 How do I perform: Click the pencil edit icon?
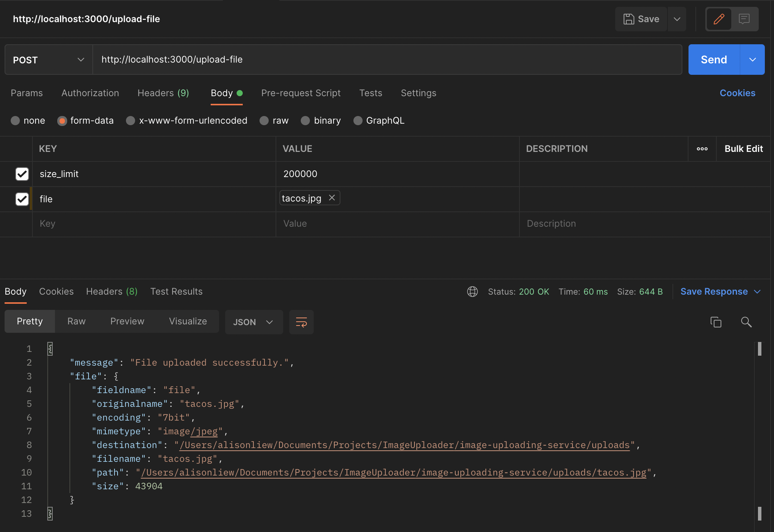tap(719, 19)
